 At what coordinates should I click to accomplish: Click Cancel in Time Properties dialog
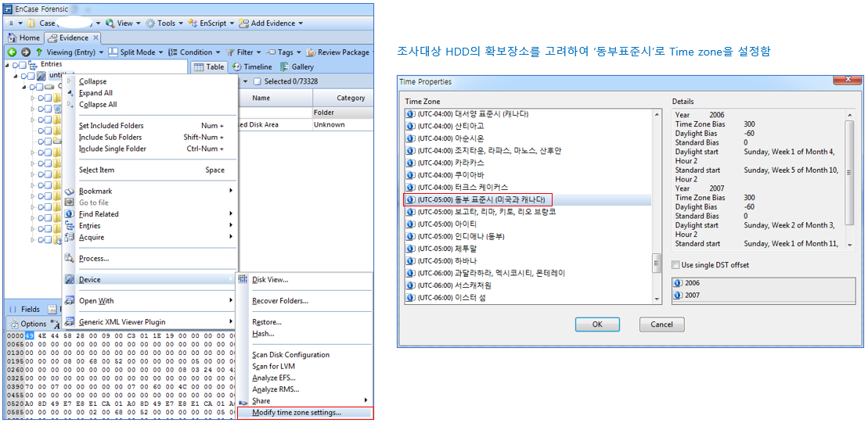click(x=662, y=324)
